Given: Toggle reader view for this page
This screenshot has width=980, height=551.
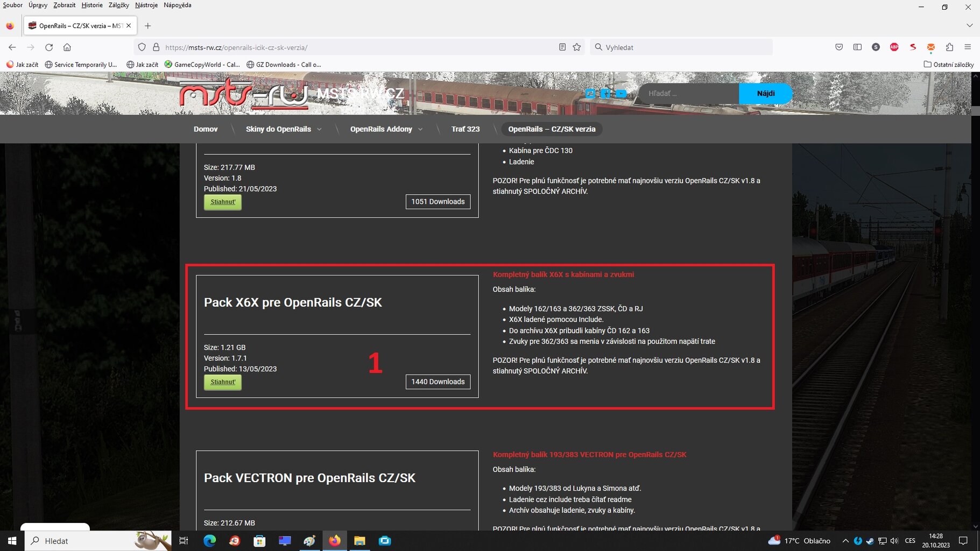Looking at the screenshot, I should pyautogui.click(x=562, y=47).
